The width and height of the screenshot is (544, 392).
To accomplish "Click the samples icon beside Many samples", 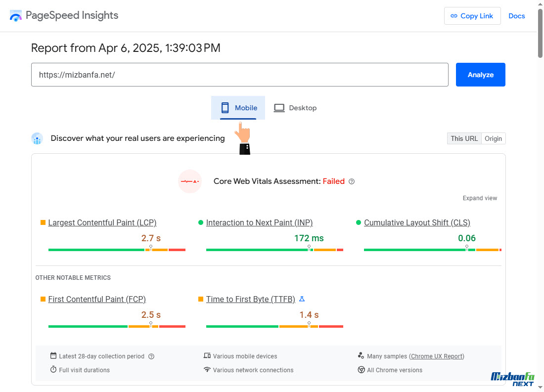I will pos(361,355).
